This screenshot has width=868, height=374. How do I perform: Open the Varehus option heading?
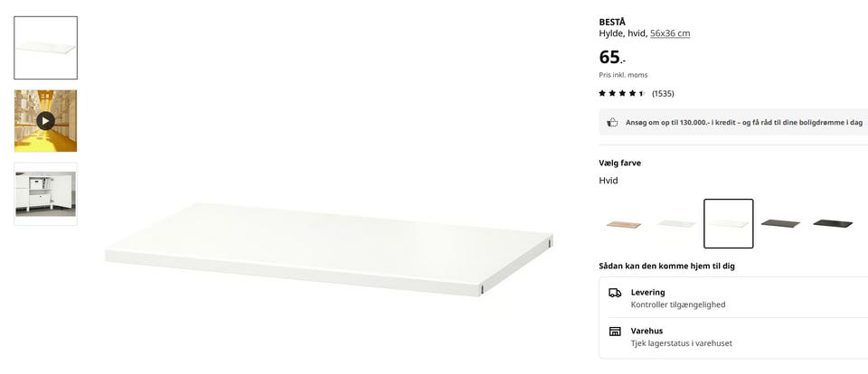[646, 331]
